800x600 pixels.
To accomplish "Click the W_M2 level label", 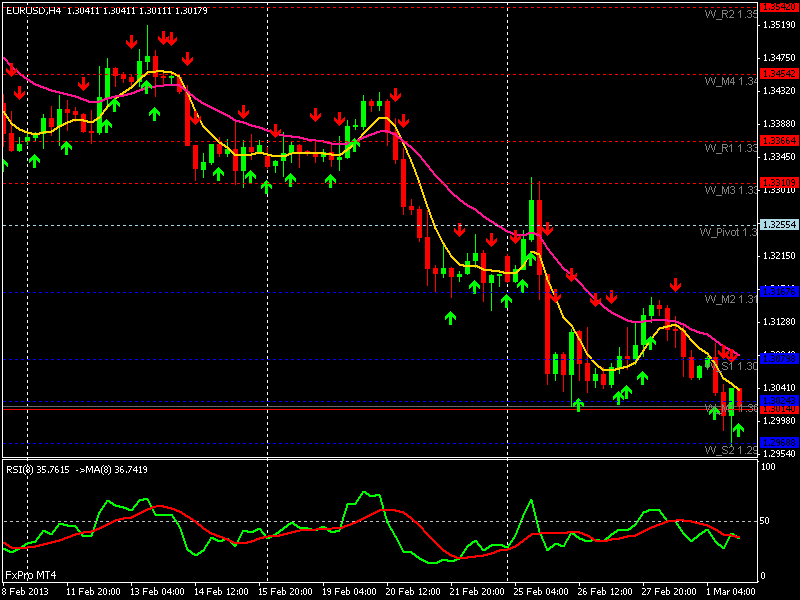I will 731,299.
